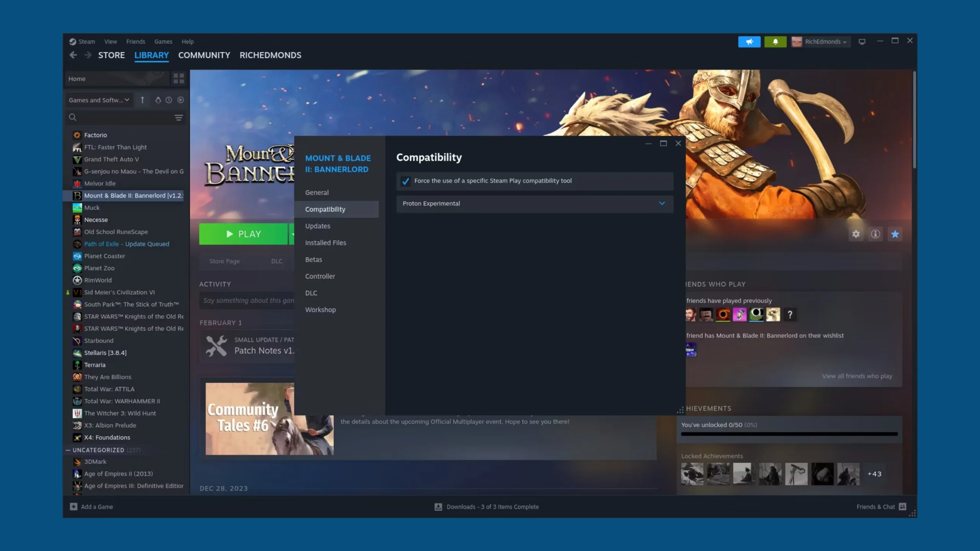
Task: Open the +43 locked achievements
Action: tap(874, 474)
